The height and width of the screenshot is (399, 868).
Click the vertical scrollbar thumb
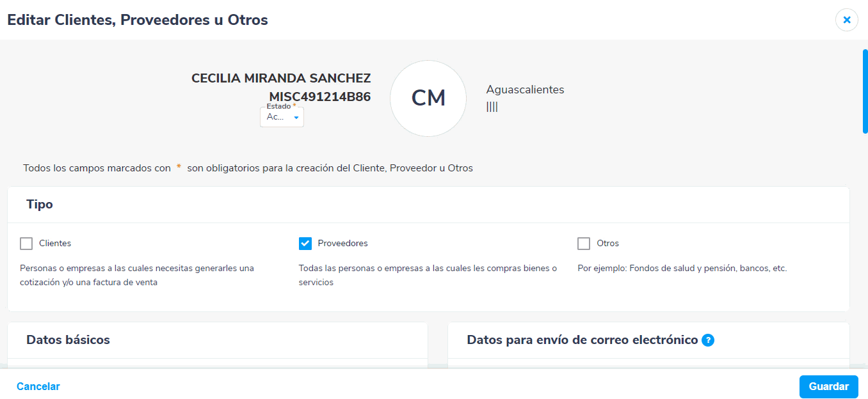point(865,91)
